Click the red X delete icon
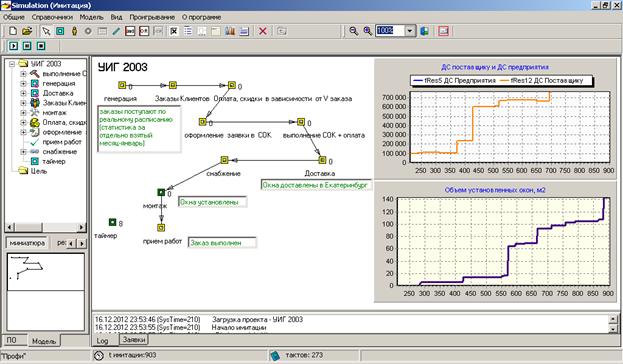This screenshot has height=364, width=623. (263, 31)
